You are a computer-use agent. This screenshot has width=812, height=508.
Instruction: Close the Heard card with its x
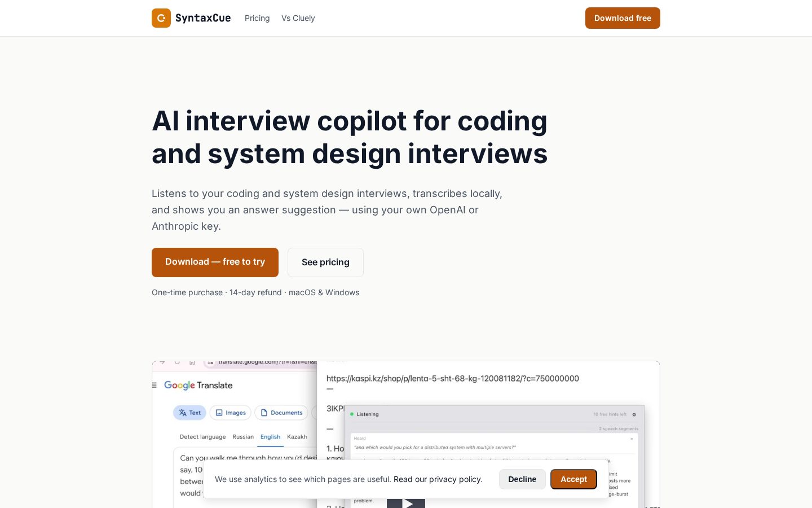click(632, 439)
